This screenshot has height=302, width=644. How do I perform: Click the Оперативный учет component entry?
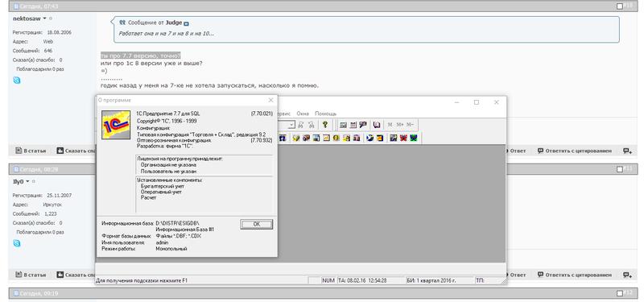pos(161,192)
